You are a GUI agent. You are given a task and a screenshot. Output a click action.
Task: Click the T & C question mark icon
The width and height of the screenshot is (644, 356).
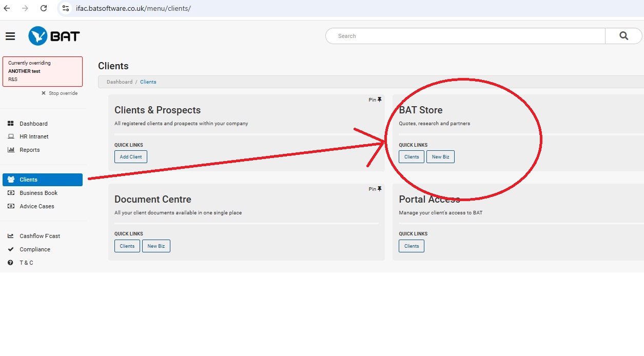point(11,263)
